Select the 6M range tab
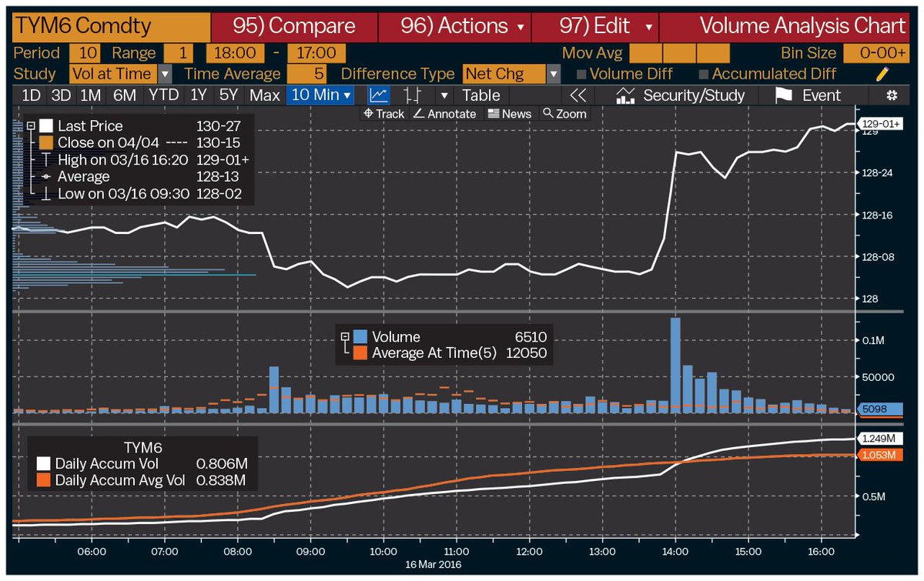This screenshot has width=924, height=581. point(125,95)
